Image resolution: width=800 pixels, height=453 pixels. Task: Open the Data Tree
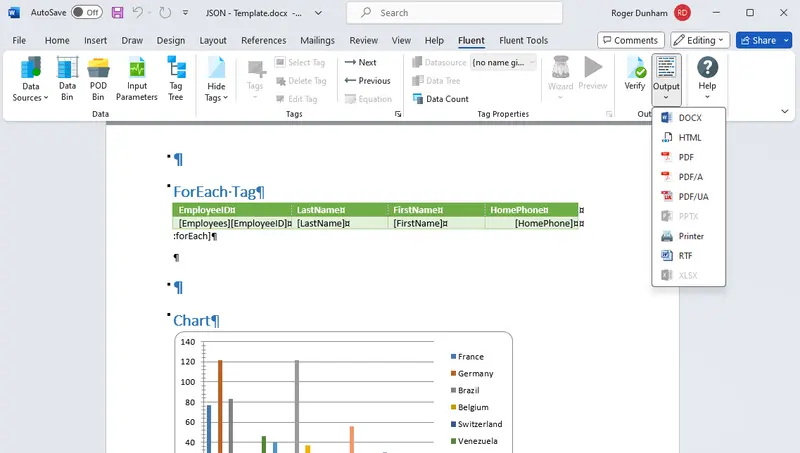click(x=436, y=81)
